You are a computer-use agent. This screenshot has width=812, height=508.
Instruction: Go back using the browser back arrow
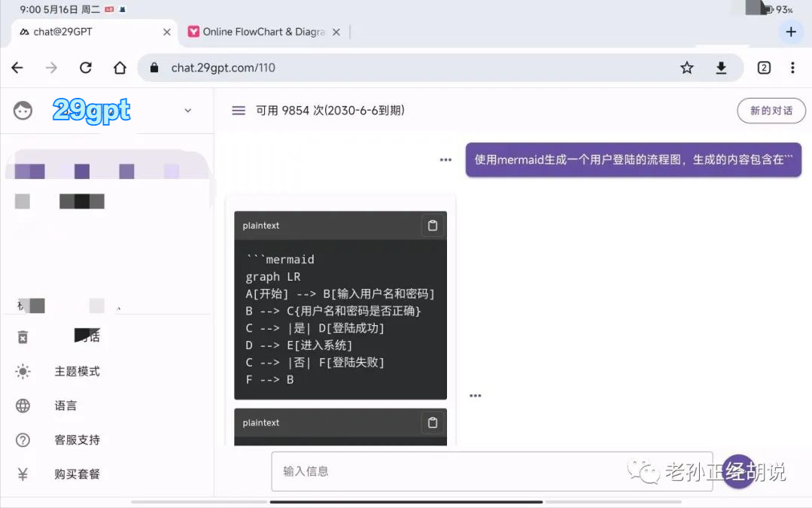[x=17, y=68]
